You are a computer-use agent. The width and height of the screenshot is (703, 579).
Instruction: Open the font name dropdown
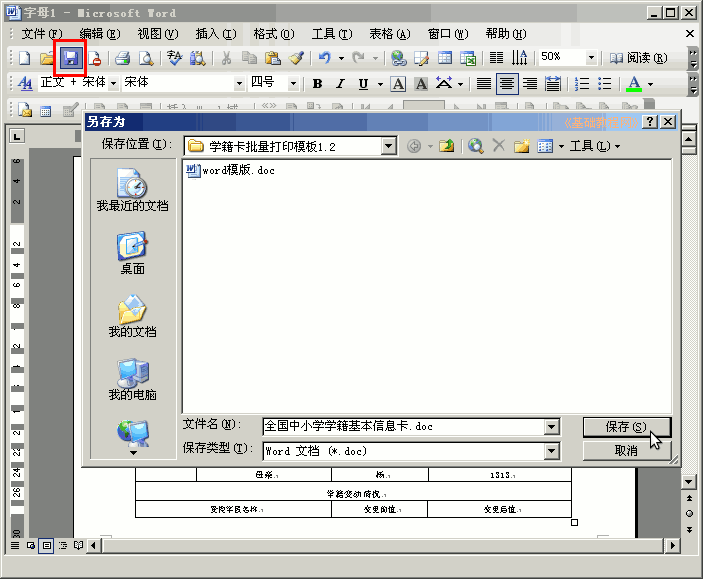coord(239,83)
